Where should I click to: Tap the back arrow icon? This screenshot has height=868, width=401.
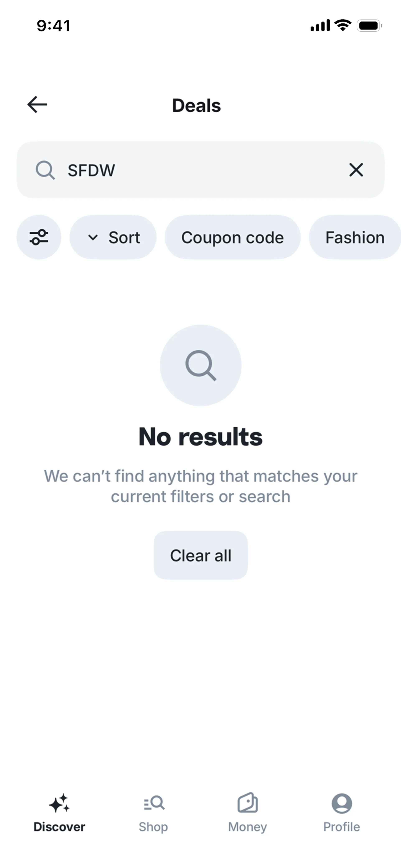(37, 104)
